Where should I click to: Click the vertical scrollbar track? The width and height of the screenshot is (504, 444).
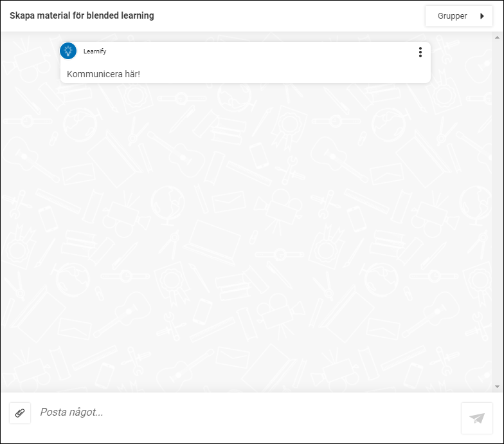coord(498,212)
